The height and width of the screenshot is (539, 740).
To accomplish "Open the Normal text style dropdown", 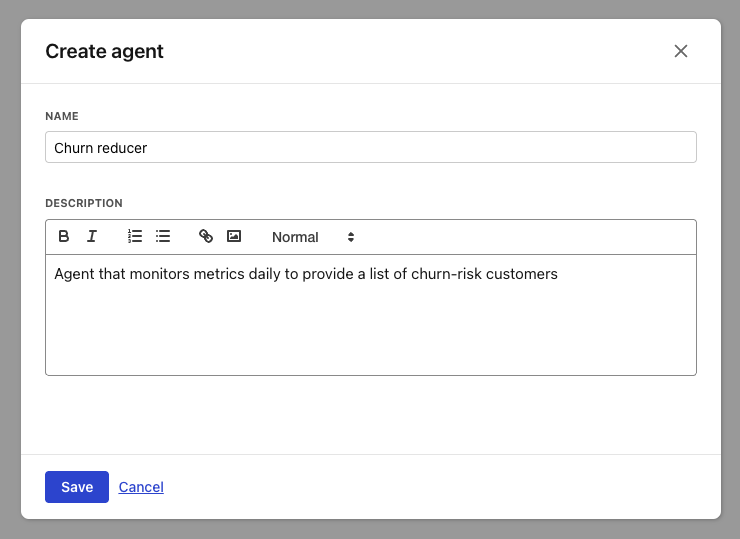I will (x=296, y=237).
